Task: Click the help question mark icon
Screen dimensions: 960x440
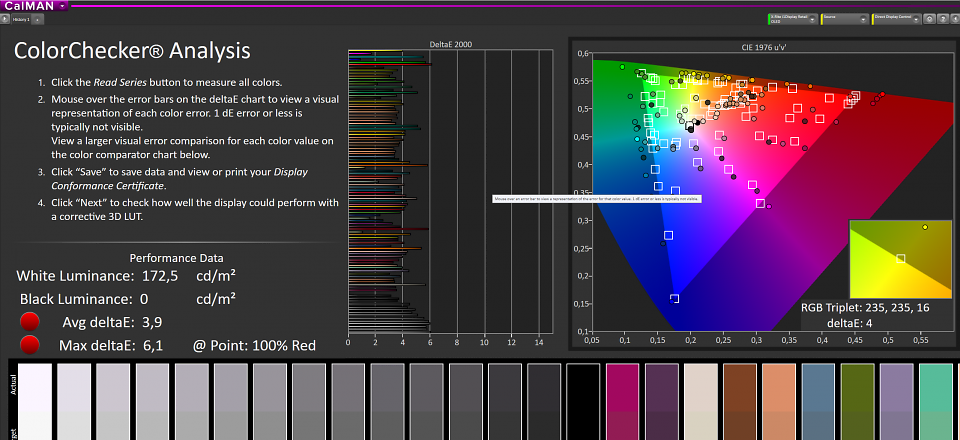Action: 942,20
